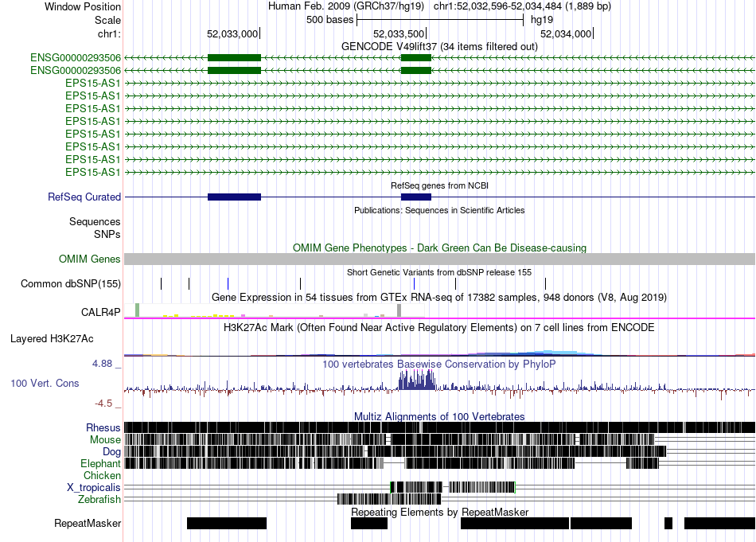Click the Sequences track label

point(95,222)
